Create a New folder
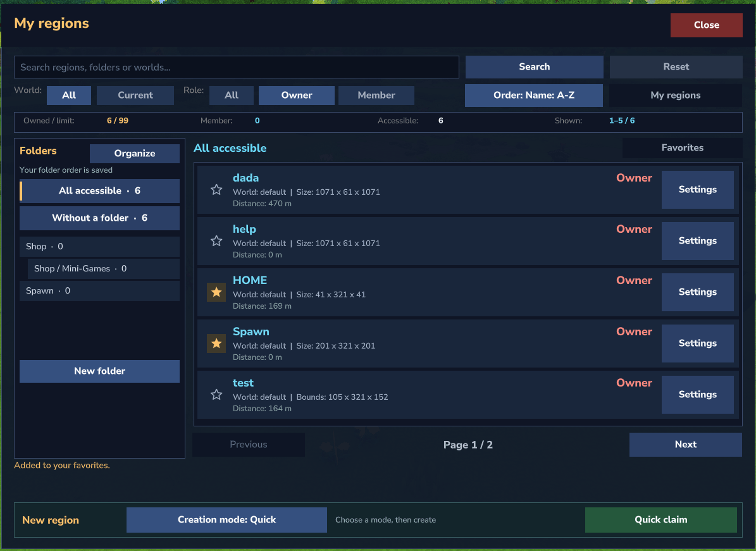This screenshot has height=551, width=756. click(x=99, y=371)
